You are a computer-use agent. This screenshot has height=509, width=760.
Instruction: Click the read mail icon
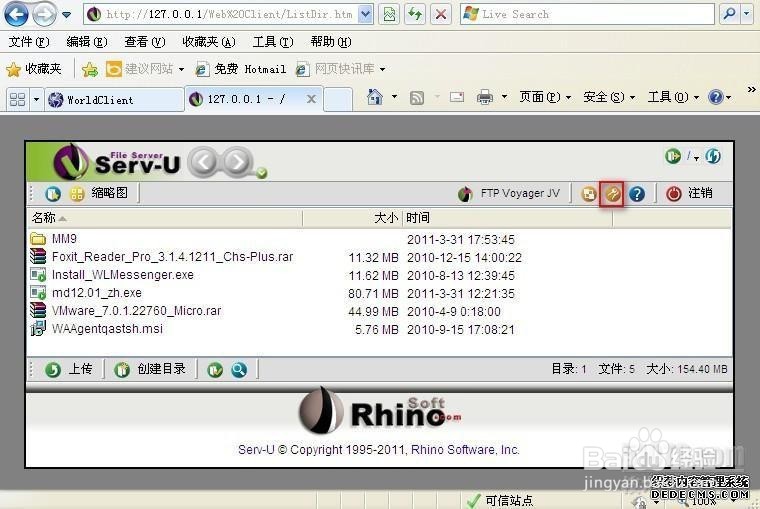click(457, 97)
